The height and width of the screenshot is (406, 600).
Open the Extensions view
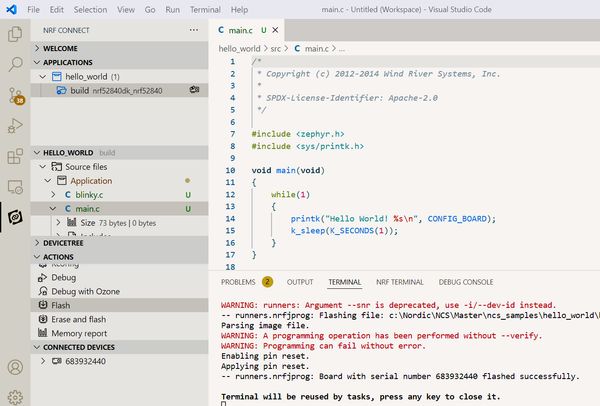tap(15, 156)
